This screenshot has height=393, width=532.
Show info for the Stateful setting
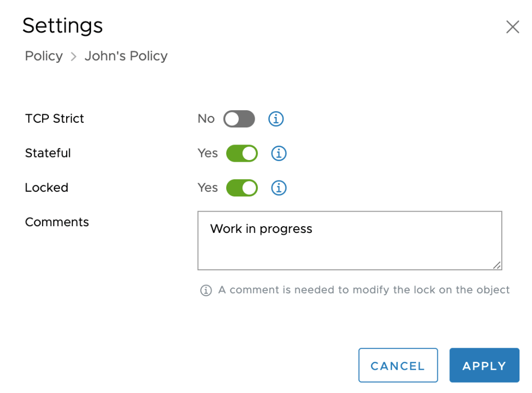pyautogui.click(x=279, y=153)
